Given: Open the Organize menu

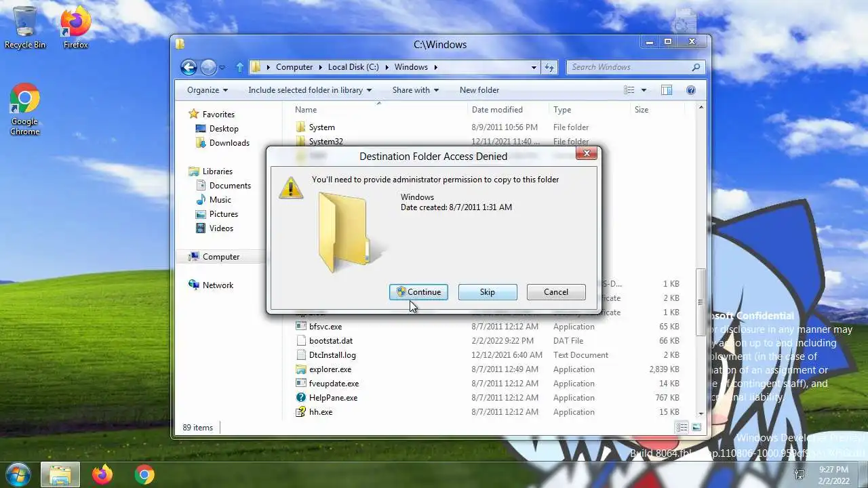Looking at the screenshot, I should (208, 90).
